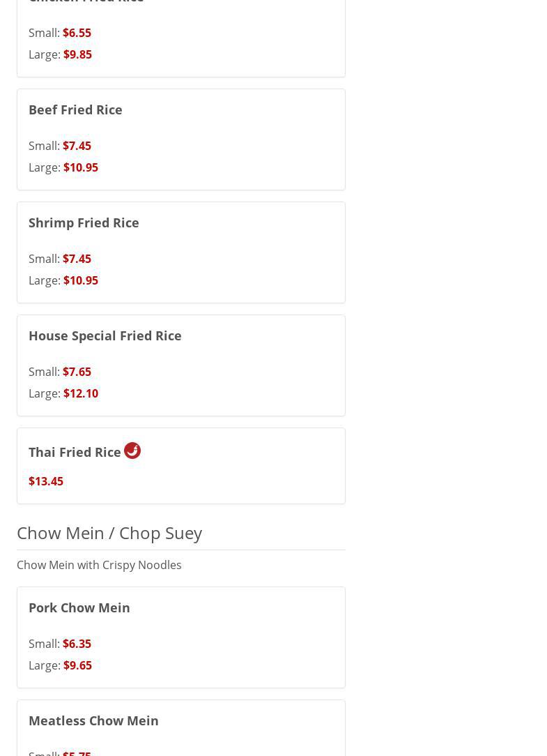Click the $9.85 large price at top
Viewport: 547px width, 756px height.
pos(77,54)
